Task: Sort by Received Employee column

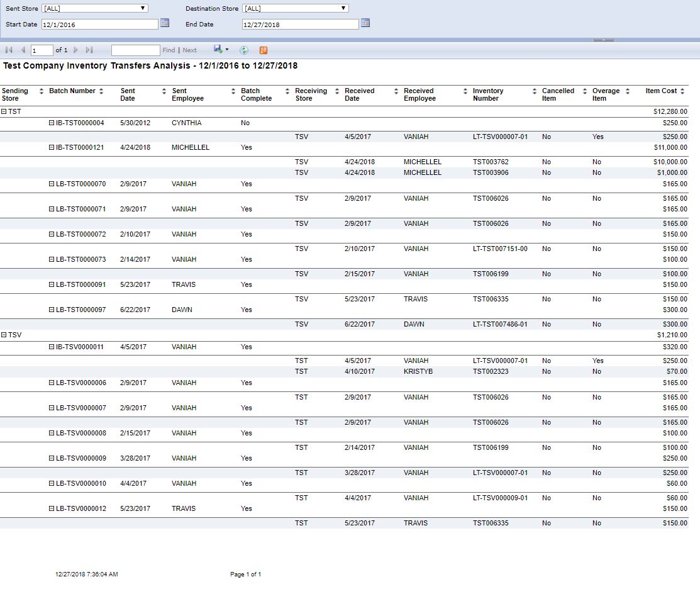Action: 465,91
